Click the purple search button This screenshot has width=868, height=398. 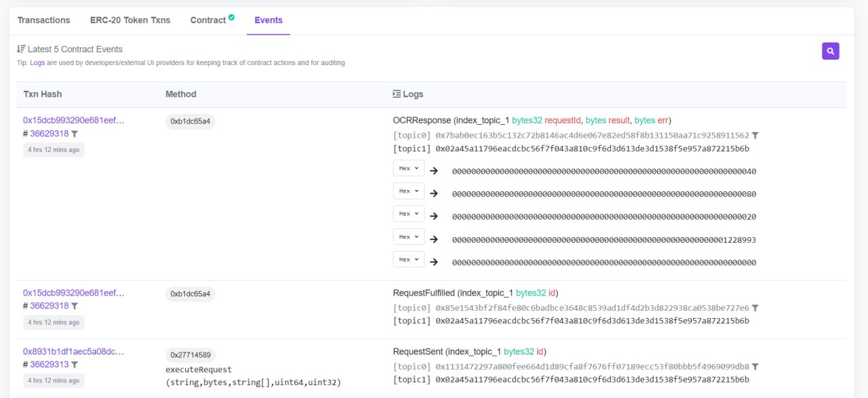tap(831, 51)
